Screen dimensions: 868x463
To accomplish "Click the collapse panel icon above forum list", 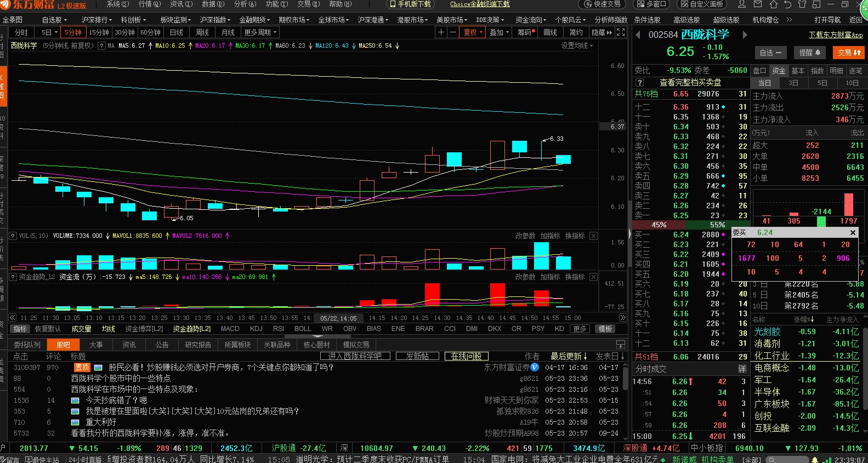I will click(621, 345).
